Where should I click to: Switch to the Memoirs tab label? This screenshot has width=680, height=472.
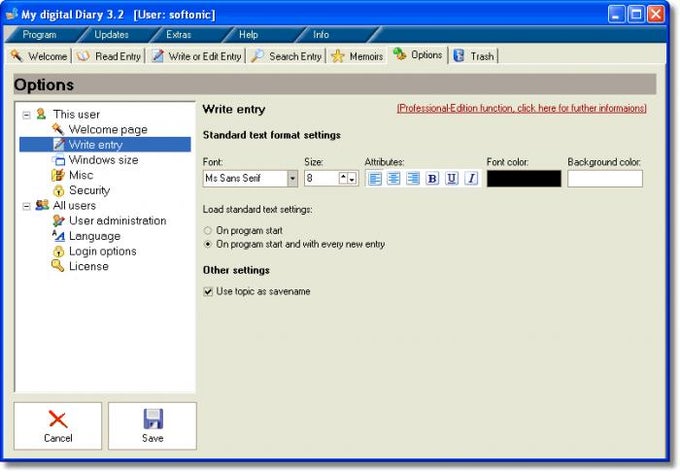(x=366, y=56)
